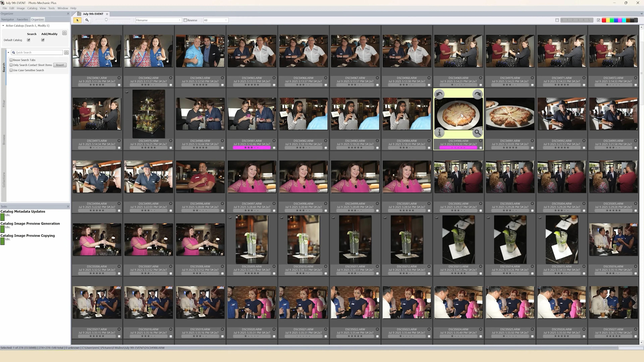Collapse the Active Catalogs section
644x362 pixels.
[3, 25]
